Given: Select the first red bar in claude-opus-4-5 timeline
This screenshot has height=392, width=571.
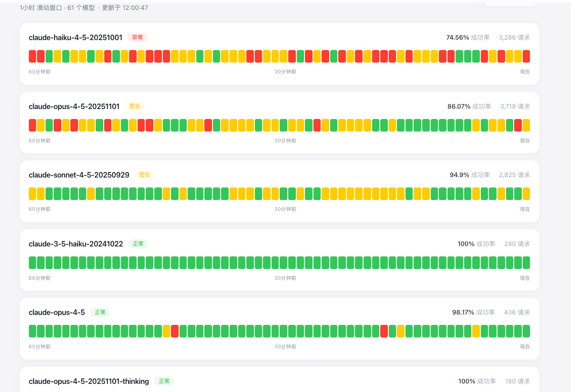Looking at the screenshot, I should point(175,331).
